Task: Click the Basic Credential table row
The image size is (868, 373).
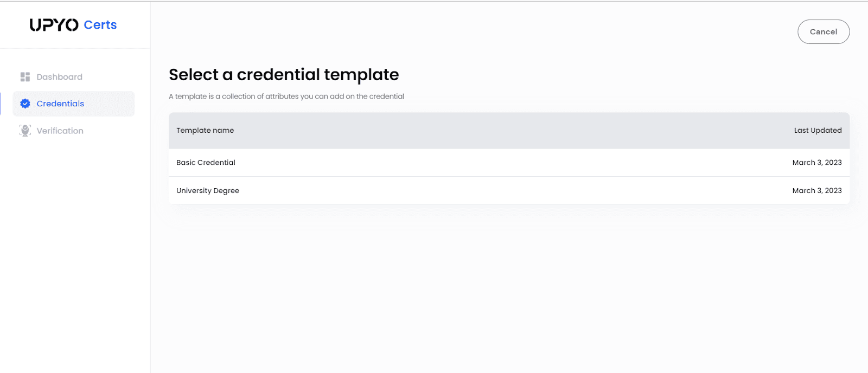Action: point(509,163)
